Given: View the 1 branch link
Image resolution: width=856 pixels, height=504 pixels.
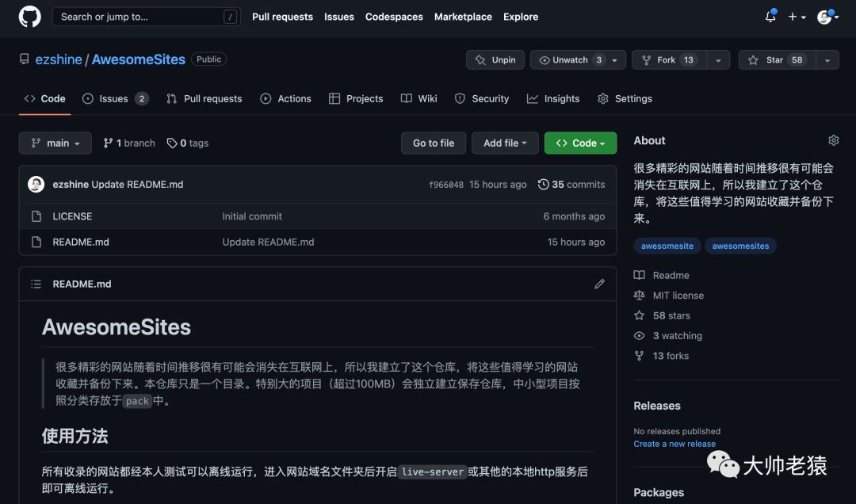Looking at the screenshot, I should [129, 143].
